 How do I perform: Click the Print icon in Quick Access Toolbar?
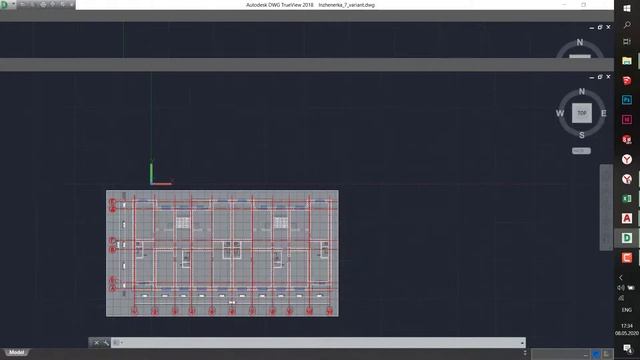pos(43,4)
